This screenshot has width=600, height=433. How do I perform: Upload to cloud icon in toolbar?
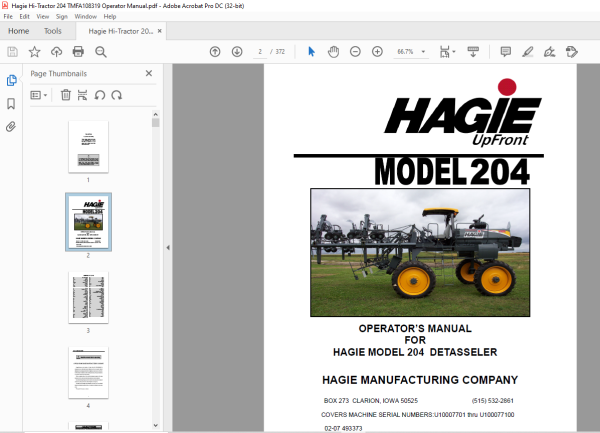[x=57, y=52]
